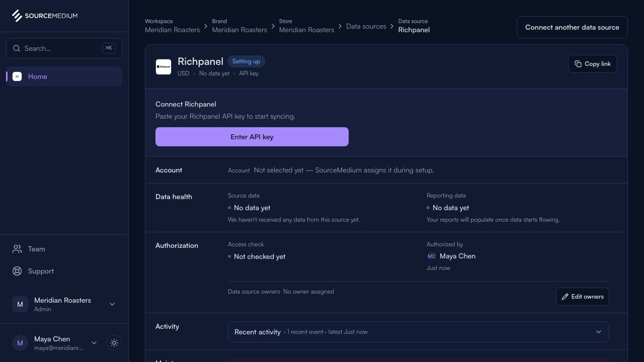Click the Team people icon
Image resolution: width=644 pixels, height=362 pixels.
coord(17,249)
